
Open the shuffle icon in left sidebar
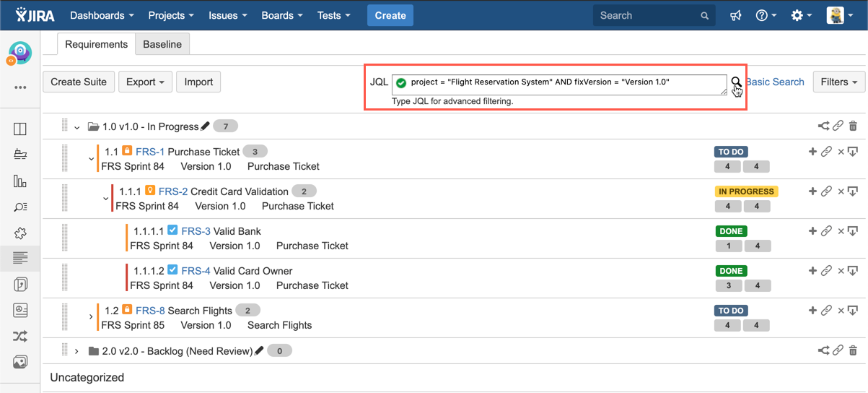(x=20, y=336)
